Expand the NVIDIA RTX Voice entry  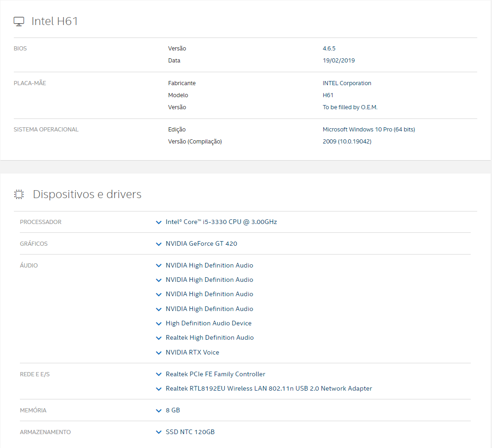(x=159, y=353)
